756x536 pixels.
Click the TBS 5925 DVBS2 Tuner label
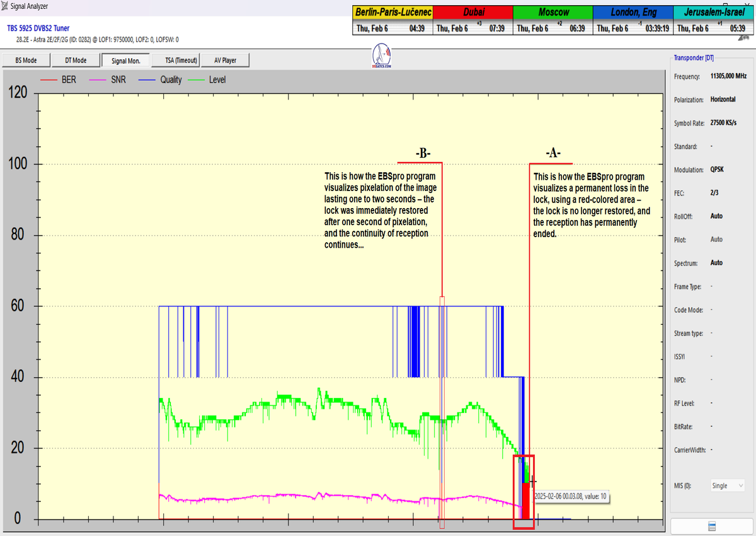[38, 28]
